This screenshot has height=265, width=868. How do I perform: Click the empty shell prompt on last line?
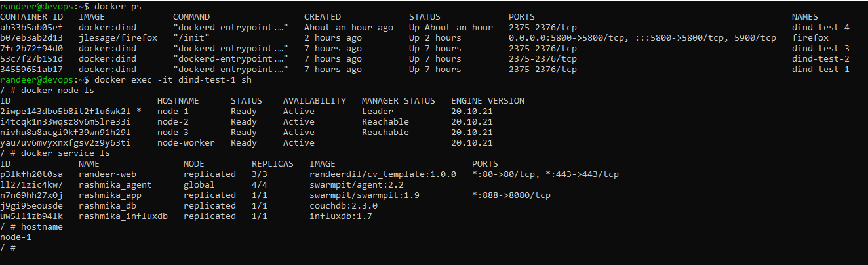coord(8,248)
